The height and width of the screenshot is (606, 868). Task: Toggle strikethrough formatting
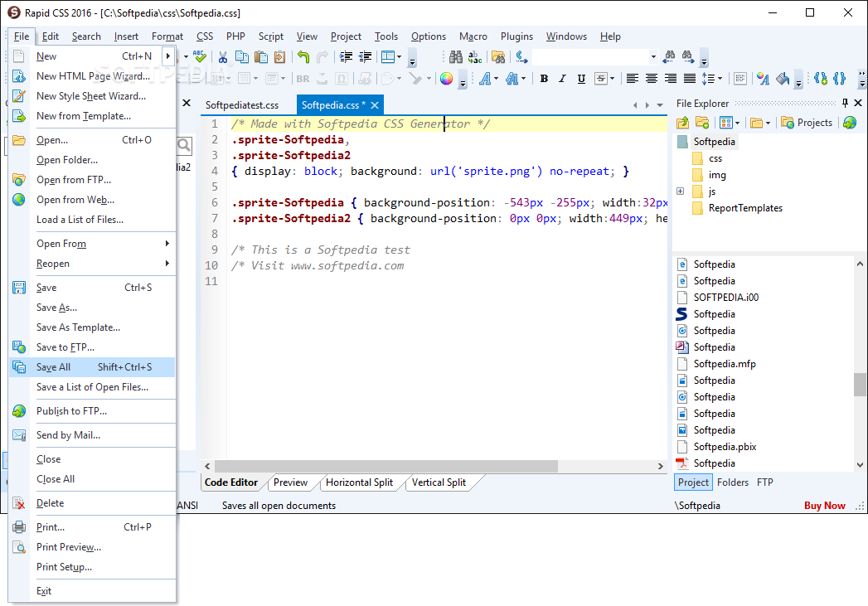600,79
